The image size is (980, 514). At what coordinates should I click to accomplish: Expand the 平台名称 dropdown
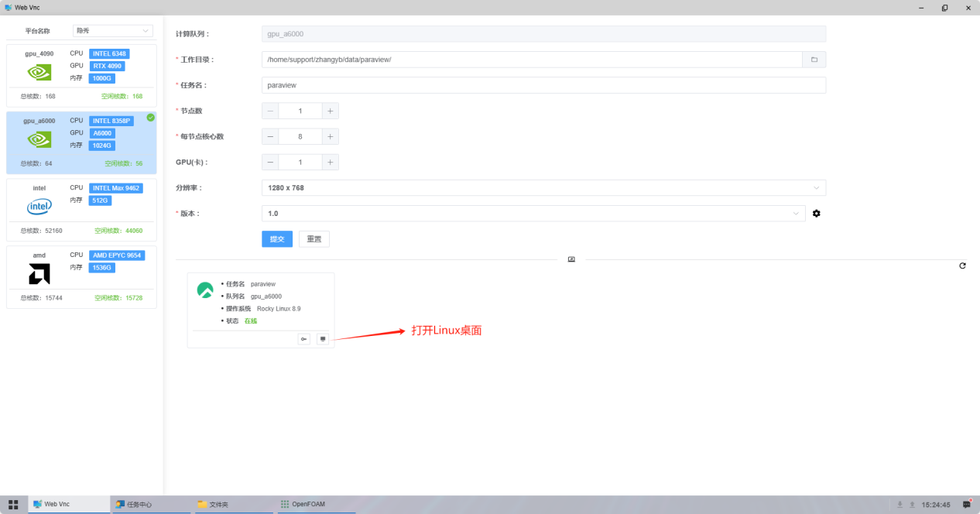(113, 31)
